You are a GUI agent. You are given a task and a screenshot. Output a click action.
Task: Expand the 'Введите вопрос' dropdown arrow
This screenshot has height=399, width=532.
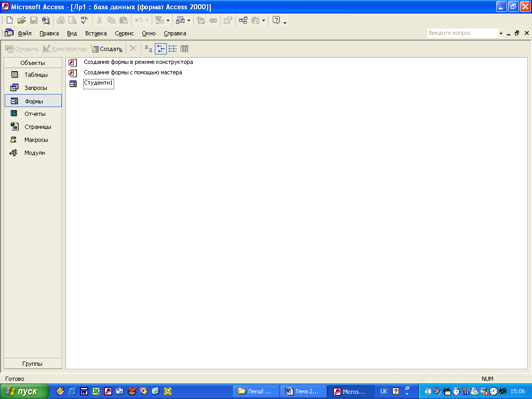click(501, 33)
